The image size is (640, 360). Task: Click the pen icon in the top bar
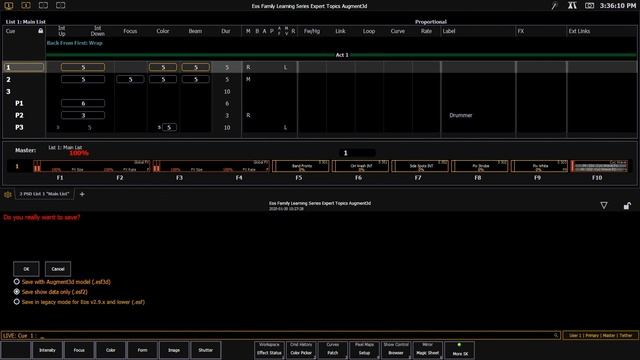pos(554,6)
